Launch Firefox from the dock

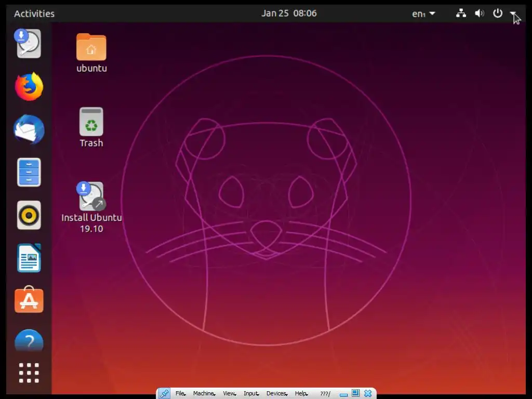pyautogui.click(x=29, y=87)
